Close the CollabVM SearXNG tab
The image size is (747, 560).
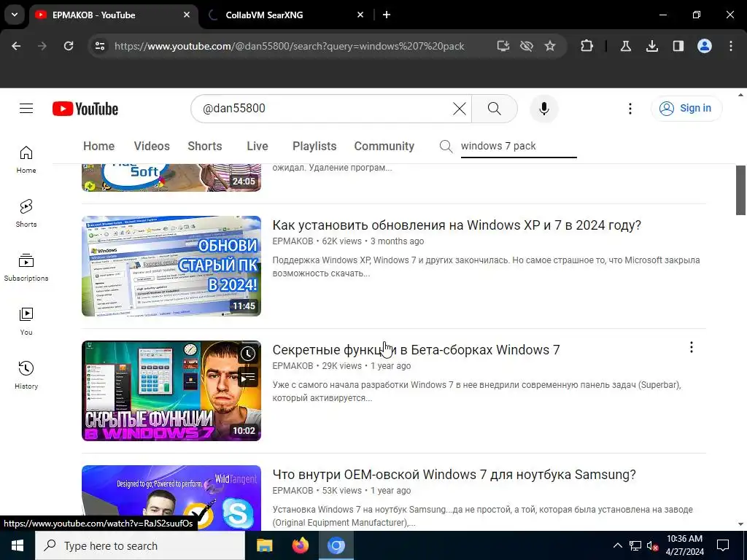tap(360, 15)
